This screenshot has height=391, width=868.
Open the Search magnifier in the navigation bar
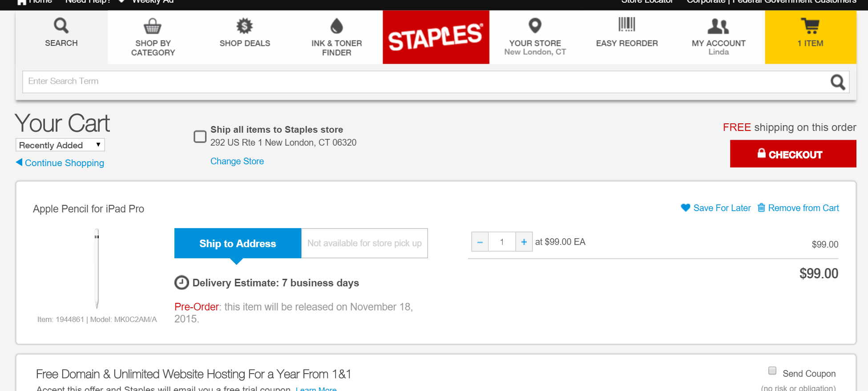61,25
